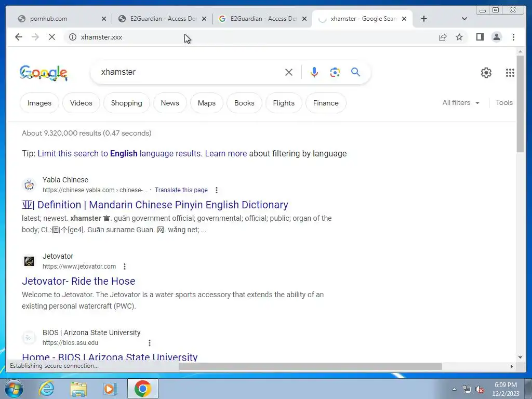The width and height of the screenshot is (532, 399).
Task: Open Windows Media Player from taskbar
Action: click(110, 389)
